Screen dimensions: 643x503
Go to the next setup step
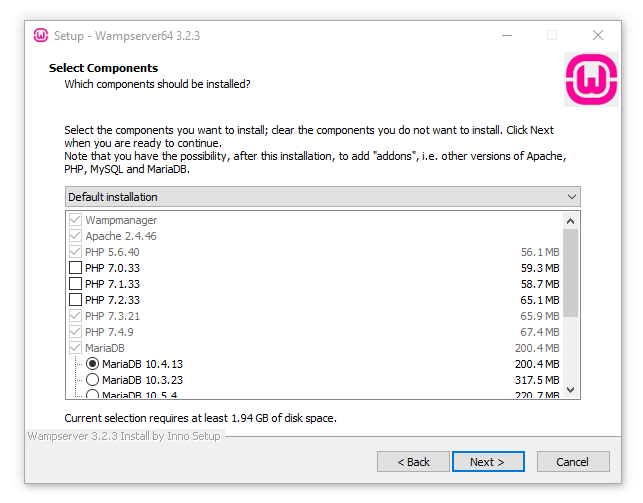click(488, 462)
